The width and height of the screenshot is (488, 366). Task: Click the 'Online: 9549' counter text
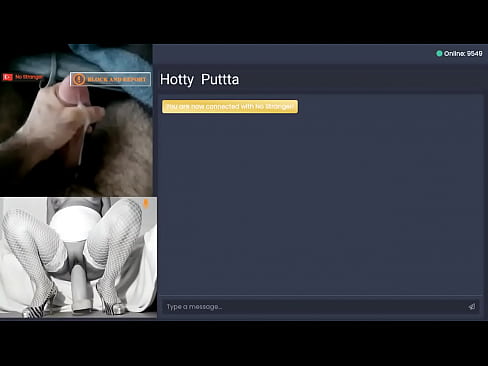click(x=463, y=53)
